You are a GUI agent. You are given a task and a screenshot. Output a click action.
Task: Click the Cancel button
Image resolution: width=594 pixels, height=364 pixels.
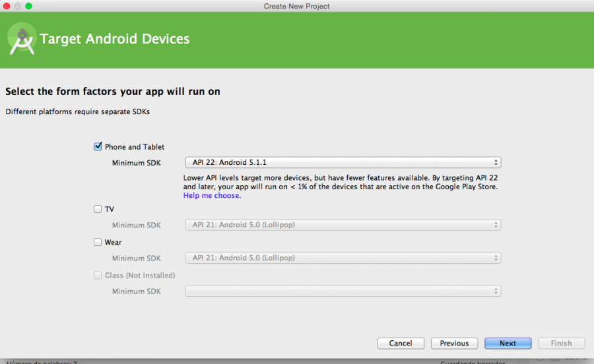pos(401,343)
